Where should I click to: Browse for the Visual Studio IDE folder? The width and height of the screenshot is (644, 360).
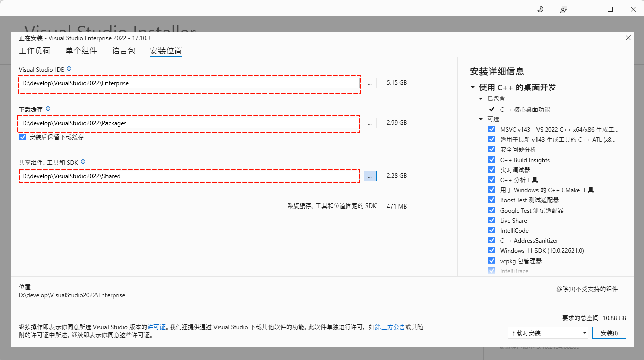[x=370, y=83]
